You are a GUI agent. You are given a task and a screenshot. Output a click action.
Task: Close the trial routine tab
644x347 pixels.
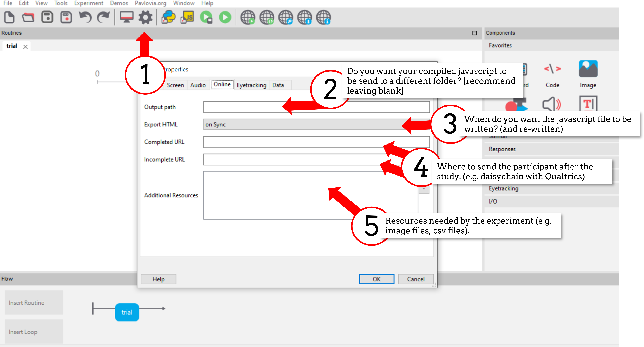pyautogui.click(x=25, y=47)
